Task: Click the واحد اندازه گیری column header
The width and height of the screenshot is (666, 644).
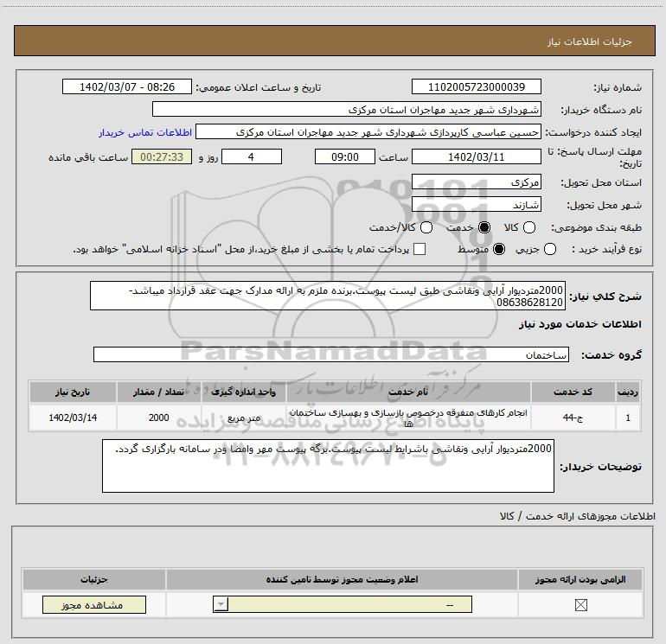Action: [x=243, y=392]
